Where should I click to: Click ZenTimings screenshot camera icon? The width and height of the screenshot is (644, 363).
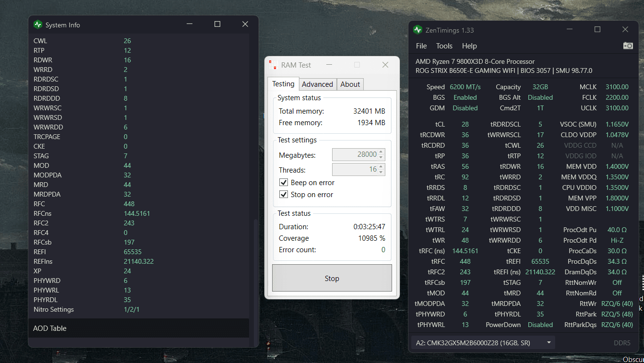click(628, 46)
